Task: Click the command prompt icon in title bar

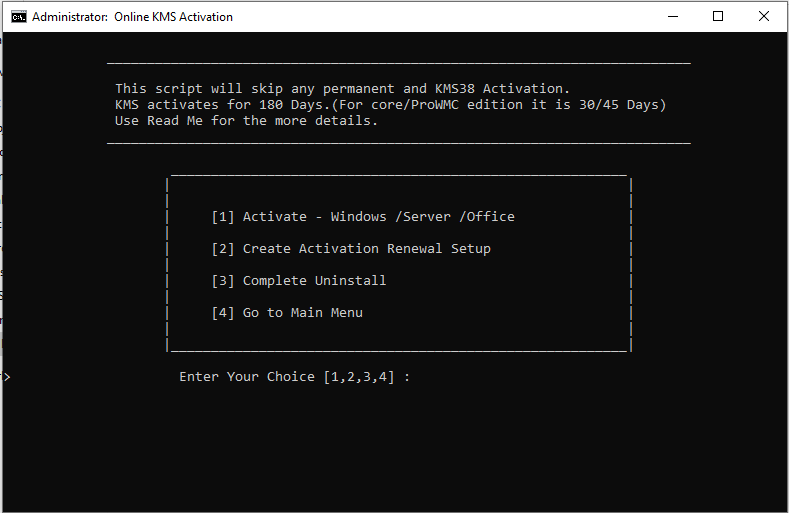Action: [19, 17]
